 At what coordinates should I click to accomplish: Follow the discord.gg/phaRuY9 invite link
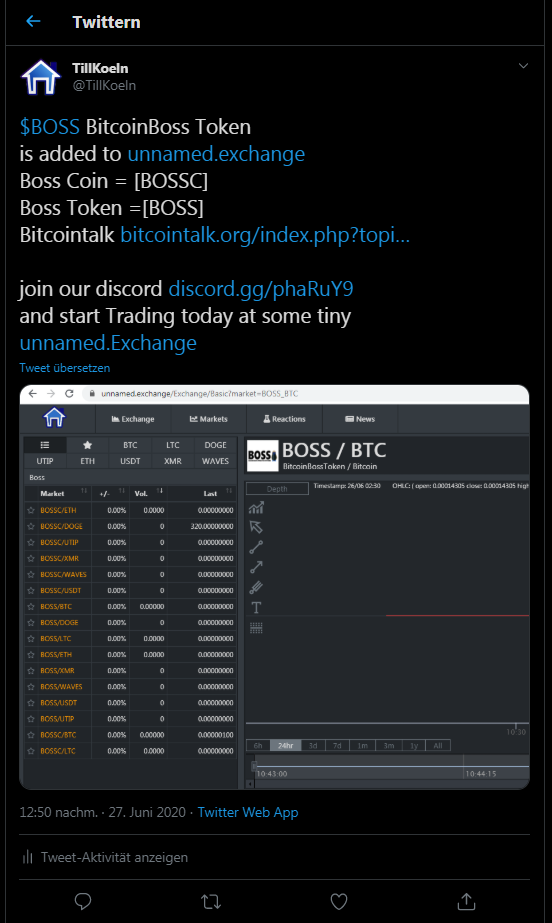coord(261,289)
